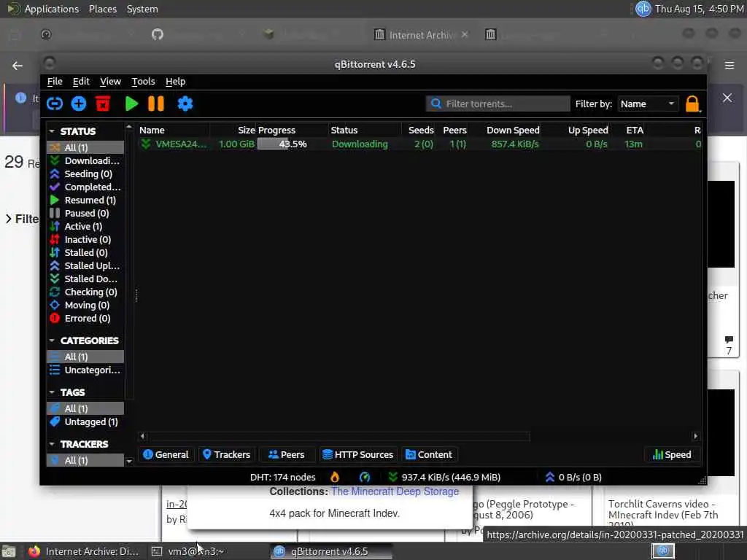Open the Help menu

(175, 82)
